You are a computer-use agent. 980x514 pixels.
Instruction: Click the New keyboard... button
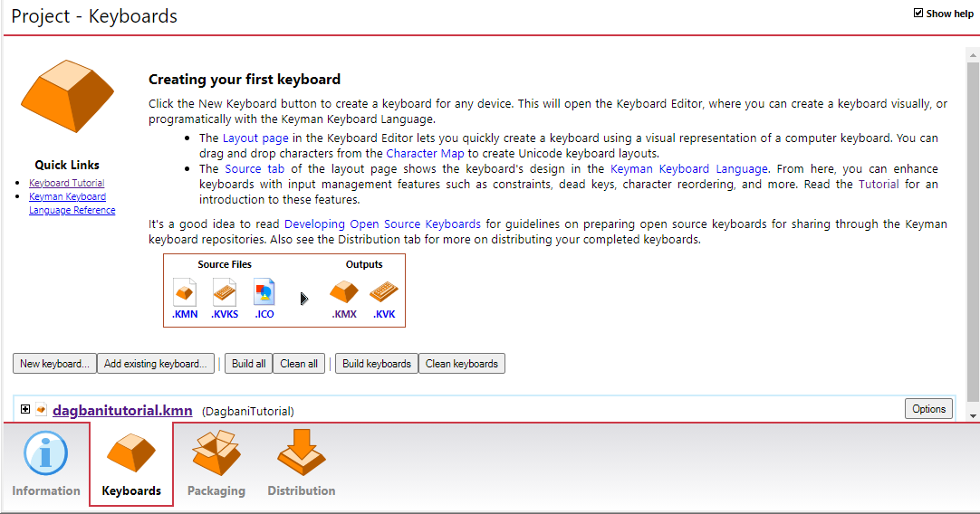click(x=54, y=364)
